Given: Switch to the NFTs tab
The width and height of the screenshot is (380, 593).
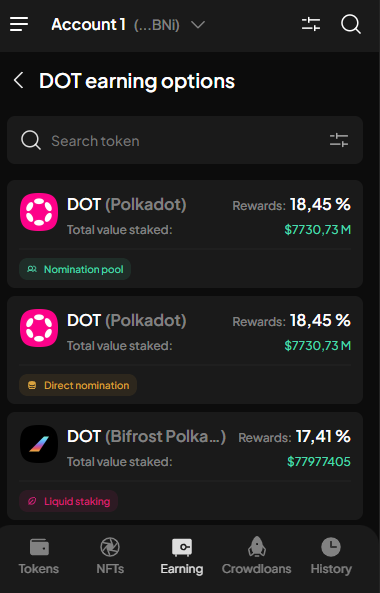Looking at the screenshot, I should click(110, 556).
